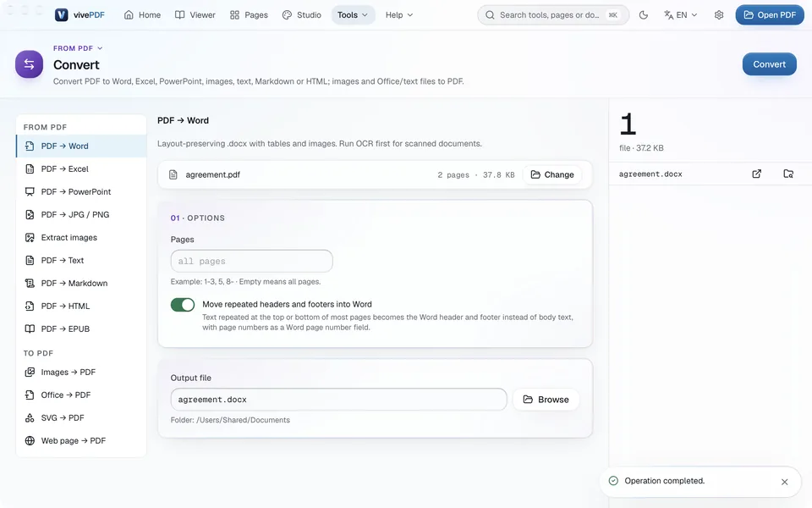Image resolution: width=812 pixels, height=508 pixels.
Task: Click the agreement.docx result filename
Action: (x=650, y=174)
